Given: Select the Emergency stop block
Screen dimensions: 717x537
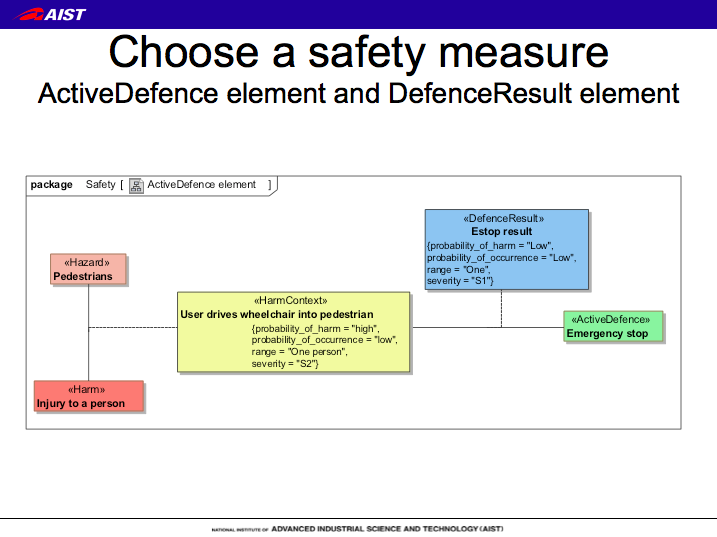Looking at the screenshot, I should (613, 327).
